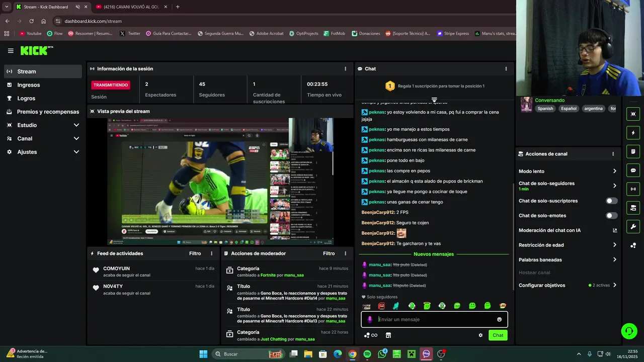Switch to the CAVANI VOLVIÓ AL GOL tab

coord(131,7)
